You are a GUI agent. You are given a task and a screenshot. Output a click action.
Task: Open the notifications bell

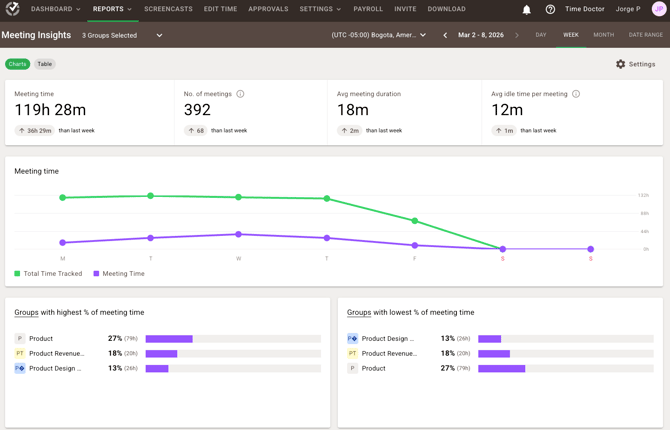(527, 10)
